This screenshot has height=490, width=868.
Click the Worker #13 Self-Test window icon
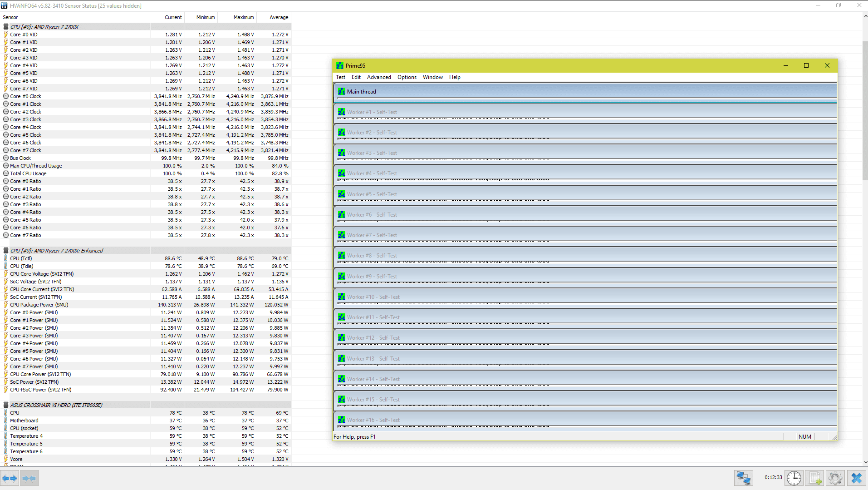pos(342,359)
